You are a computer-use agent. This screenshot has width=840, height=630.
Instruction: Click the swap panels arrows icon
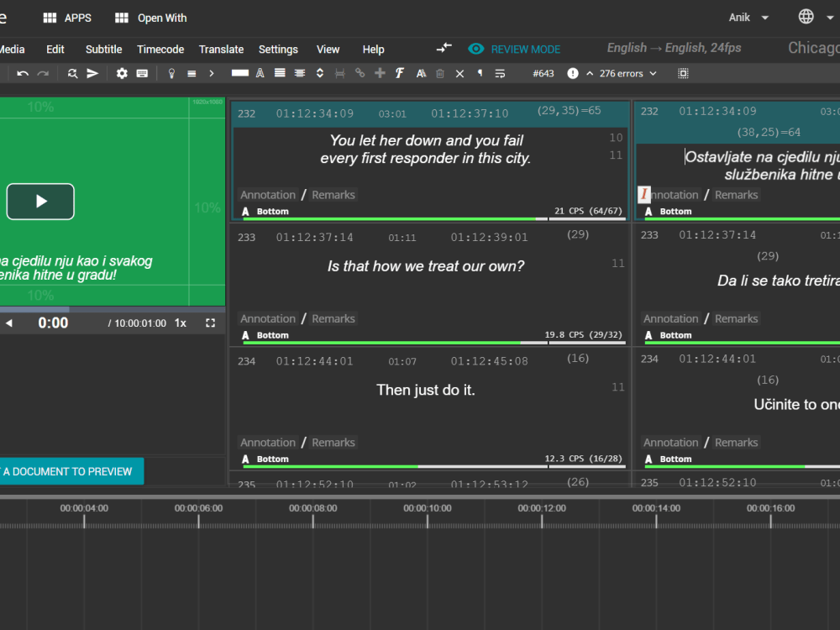(444, 48)
